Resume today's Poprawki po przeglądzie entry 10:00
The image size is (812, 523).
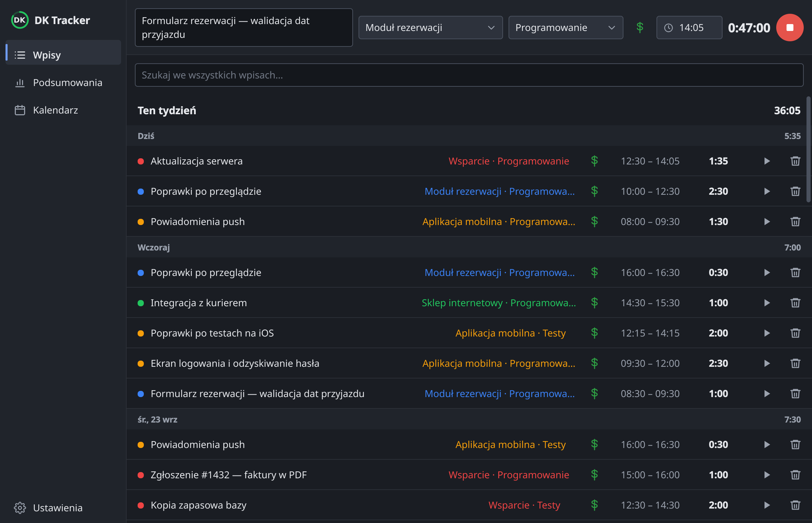[767, 191]
